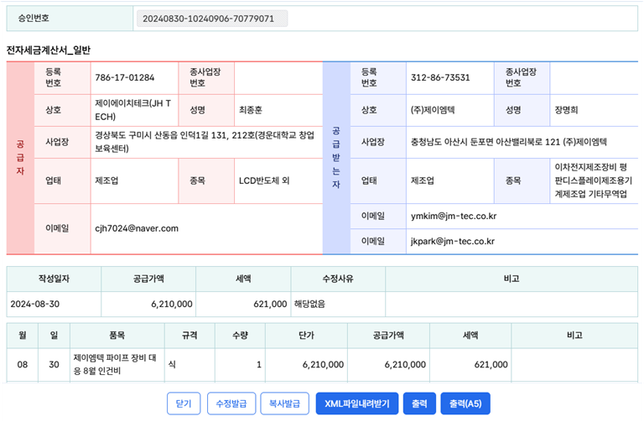Click the 출력 print button
Image resolution: width=644 pixels, height=423 pixels.
point(419,403)
